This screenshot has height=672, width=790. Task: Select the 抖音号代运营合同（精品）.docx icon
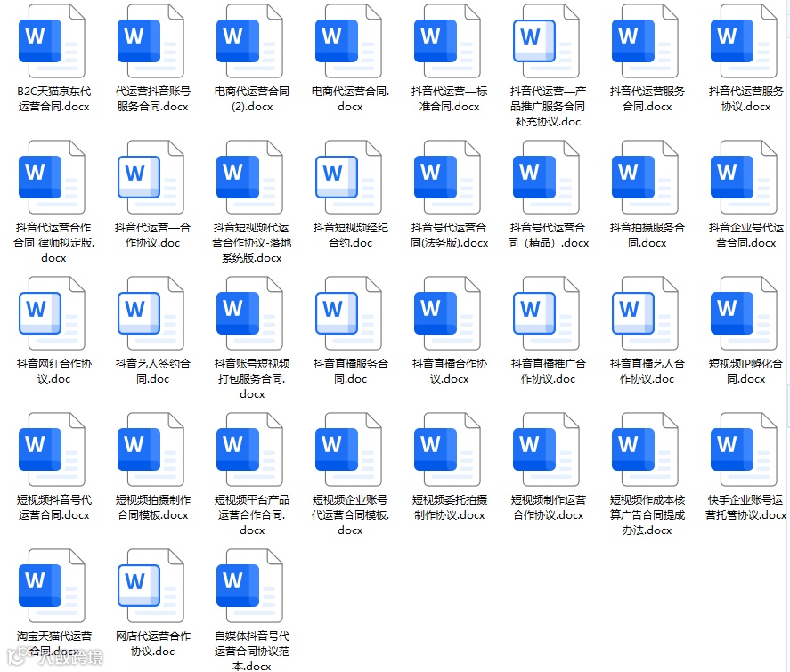click(x=546, y=178)
